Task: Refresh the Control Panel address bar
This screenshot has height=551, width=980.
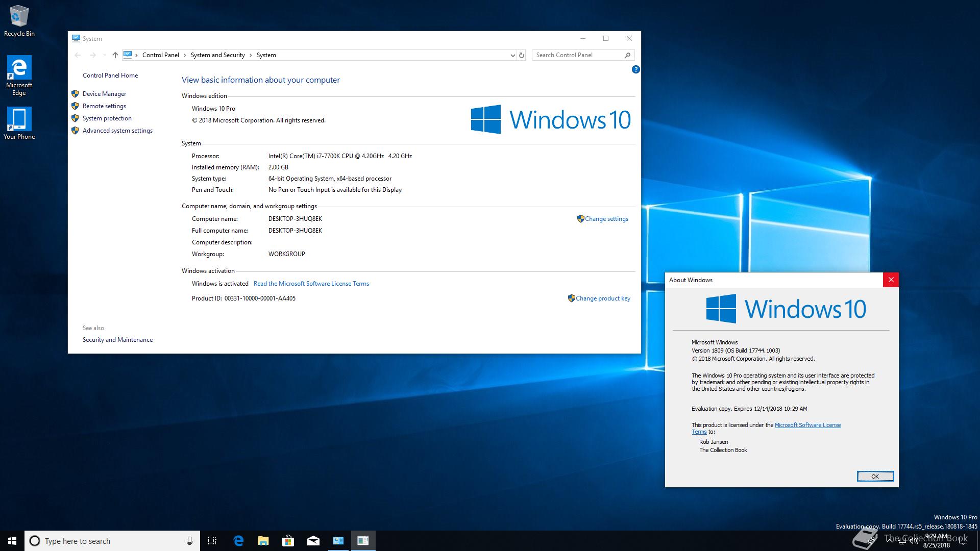Action: tap(522, 55)
